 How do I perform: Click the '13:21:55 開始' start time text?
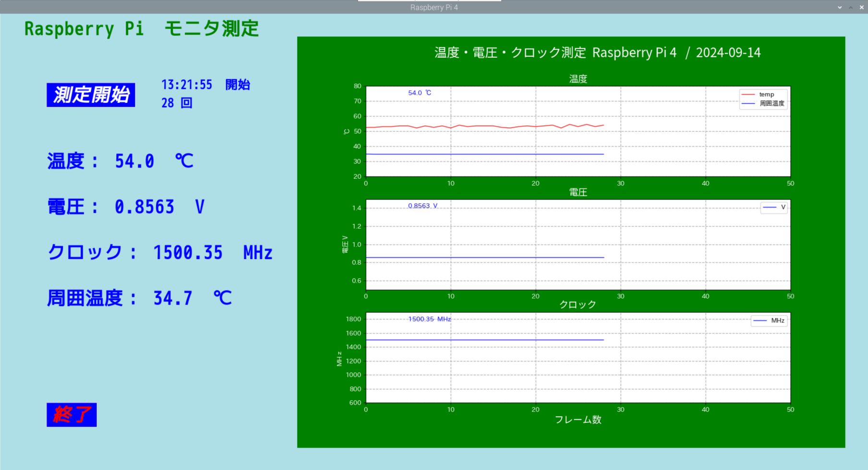pyautogui.click(x=205, y=85)
